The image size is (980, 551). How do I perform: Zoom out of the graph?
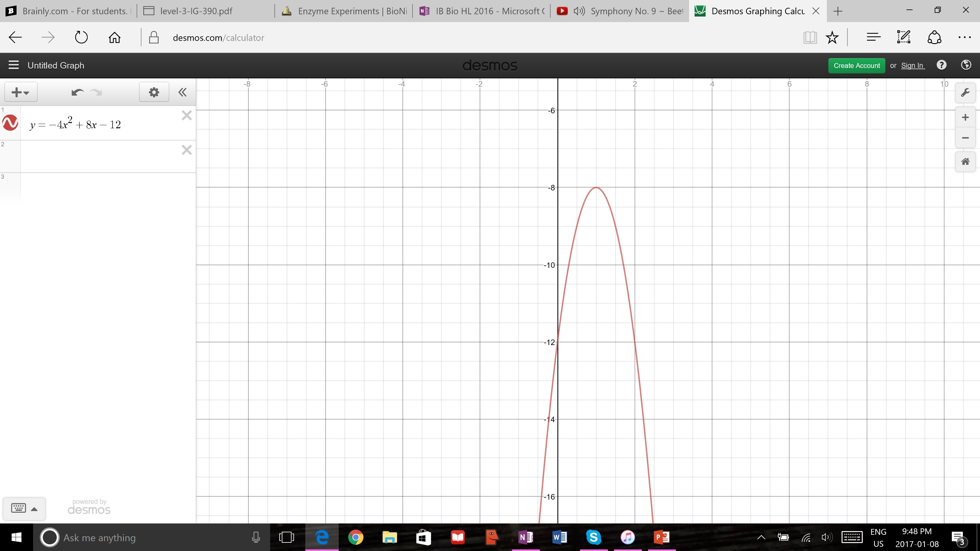point(965,138)
